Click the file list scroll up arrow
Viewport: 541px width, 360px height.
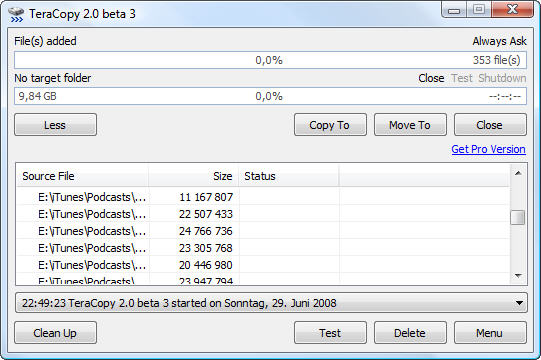518,173
